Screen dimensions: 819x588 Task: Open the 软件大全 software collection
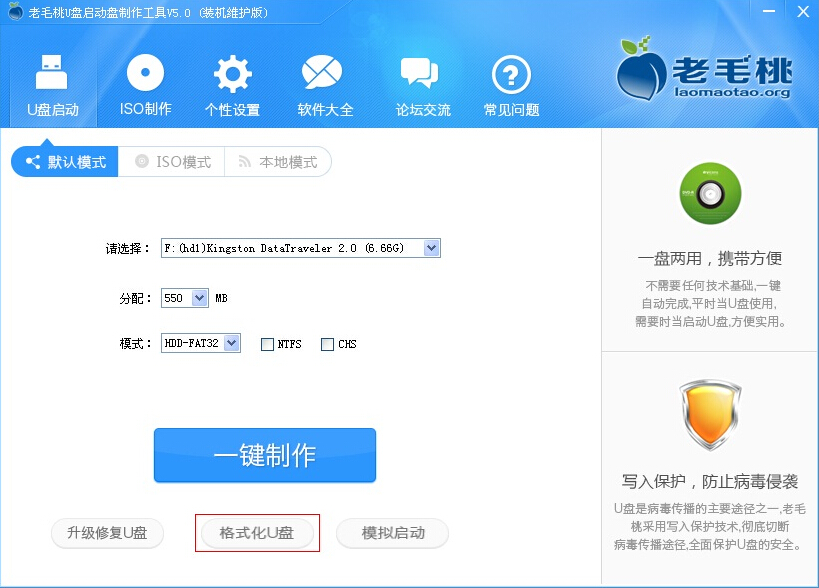[322, 83]
